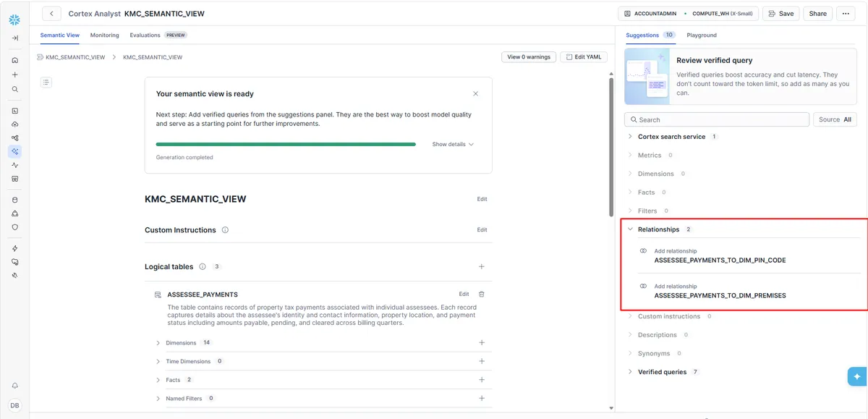Add a logical table with plus icon
The image size is (868, 419).
[x=482, y=267]
